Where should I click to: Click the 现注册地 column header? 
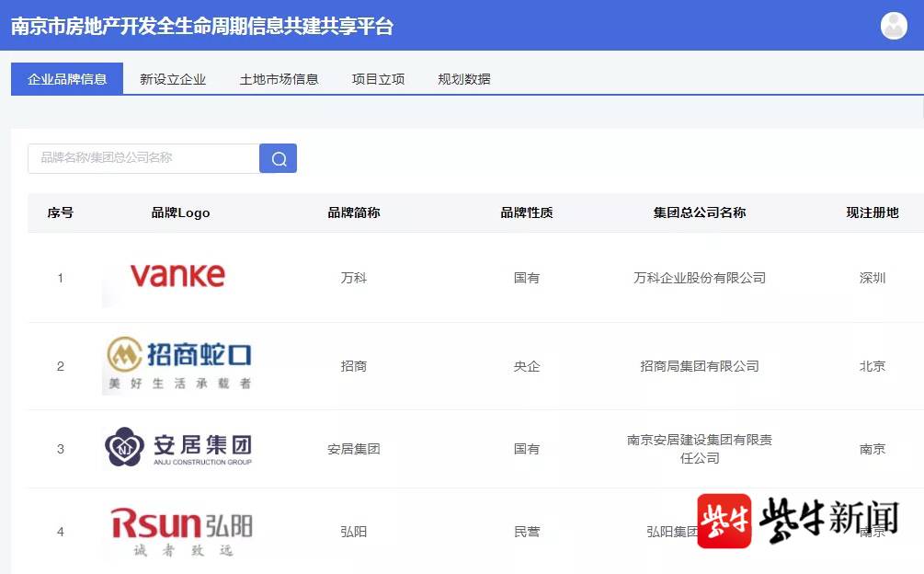[872, 212]
